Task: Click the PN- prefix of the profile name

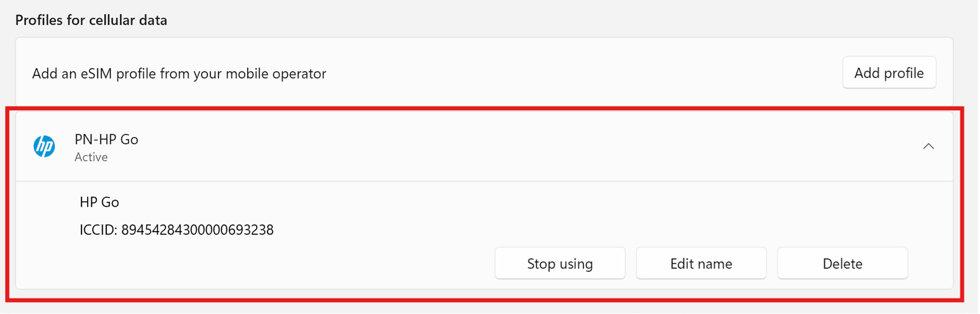Action: (x=85, y=139)
